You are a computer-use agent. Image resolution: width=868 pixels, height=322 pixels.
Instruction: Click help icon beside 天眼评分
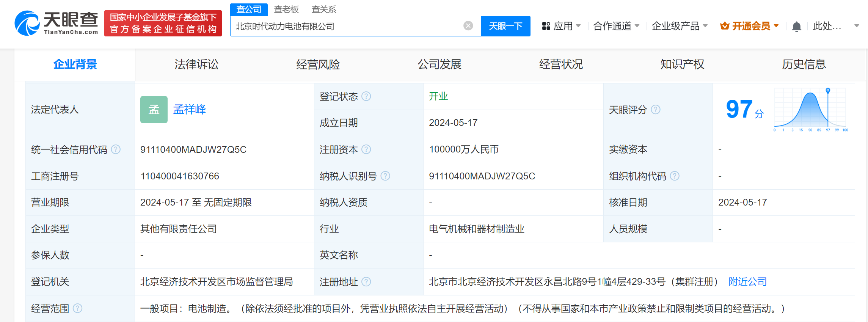(x=655, y=110)
